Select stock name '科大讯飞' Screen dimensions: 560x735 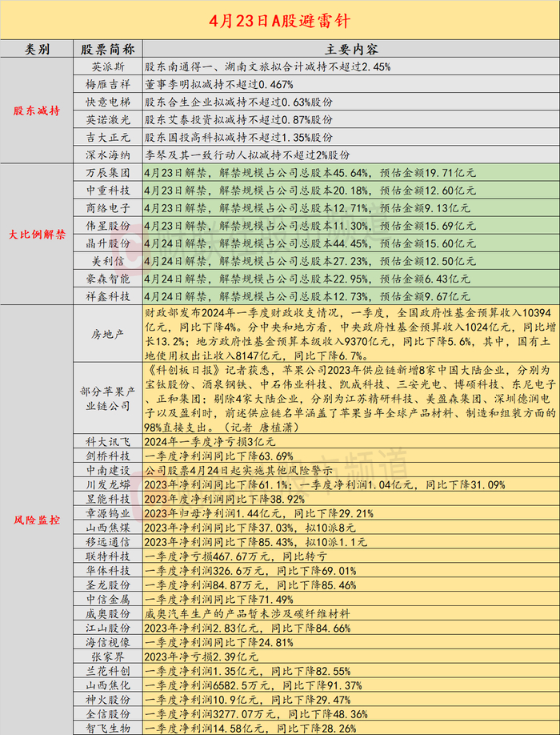click(108, 441)
